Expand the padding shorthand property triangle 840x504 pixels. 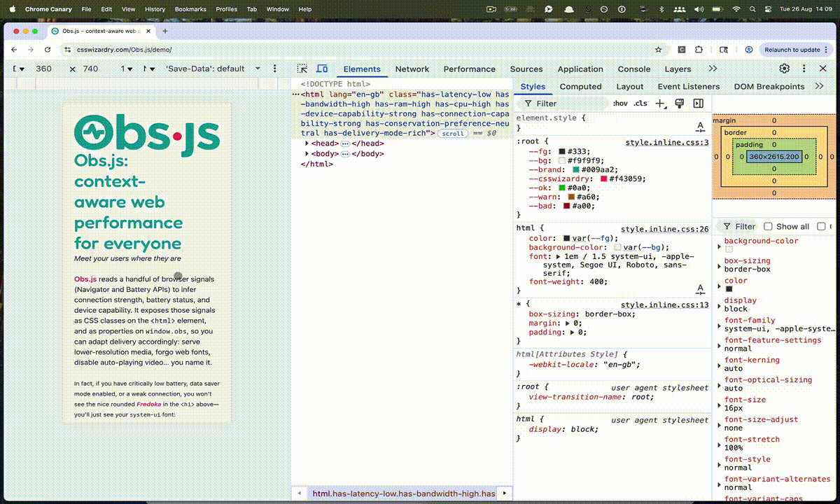coord(573,332)
